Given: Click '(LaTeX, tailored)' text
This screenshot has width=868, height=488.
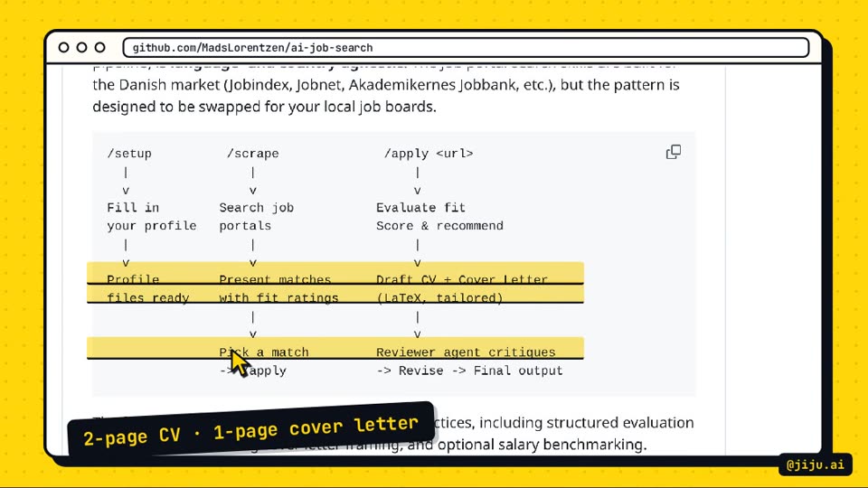Looking at the screenshot, I should pyautogui.click(x=439, y=297).
